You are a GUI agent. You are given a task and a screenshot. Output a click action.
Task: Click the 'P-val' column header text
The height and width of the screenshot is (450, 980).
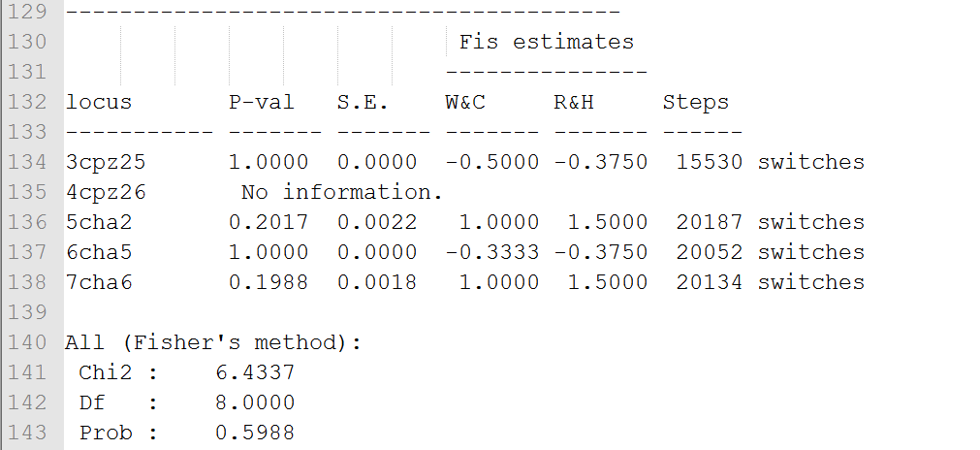(261, 102)
